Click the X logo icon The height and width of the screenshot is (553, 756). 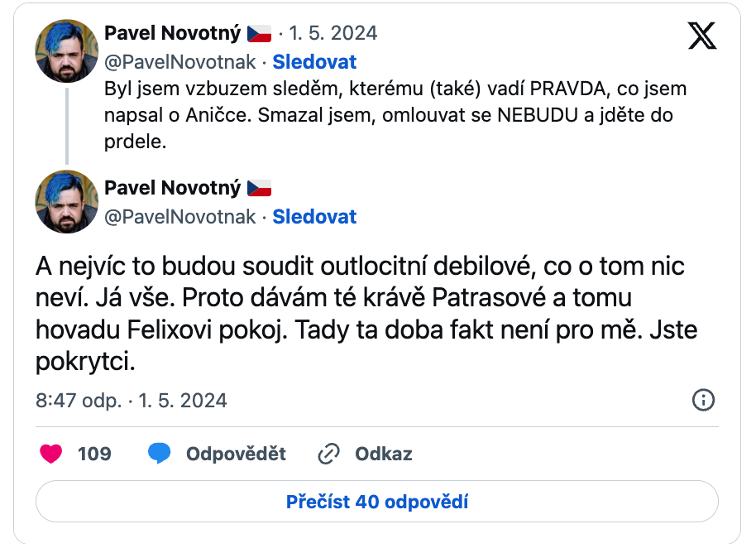(x=702, y=35)
